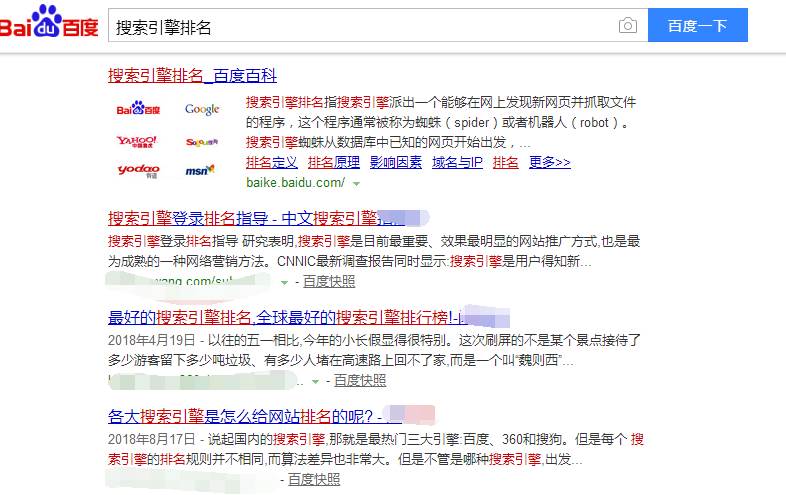Click snippet line containing spider and robot
This screenshot has height=495, width=786.
coord(438,122)
